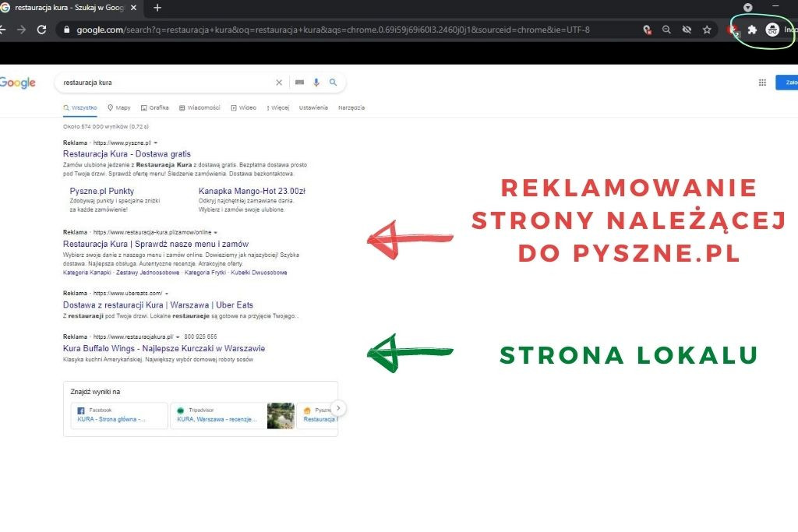Open a new browser tab
Image resolution: width=798 pixels, height=532 pixels.
tap(157, 8)
